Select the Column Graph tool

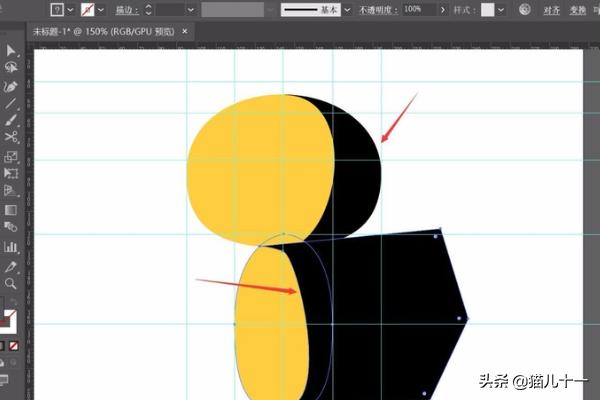click(x=11, y=246)
